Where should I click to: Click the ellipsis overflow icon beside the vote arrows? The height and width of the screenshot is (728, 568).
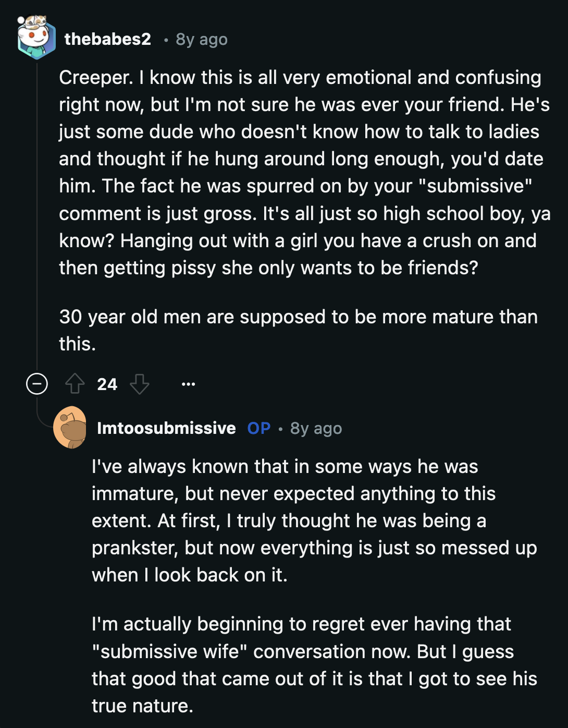point(189,384)
